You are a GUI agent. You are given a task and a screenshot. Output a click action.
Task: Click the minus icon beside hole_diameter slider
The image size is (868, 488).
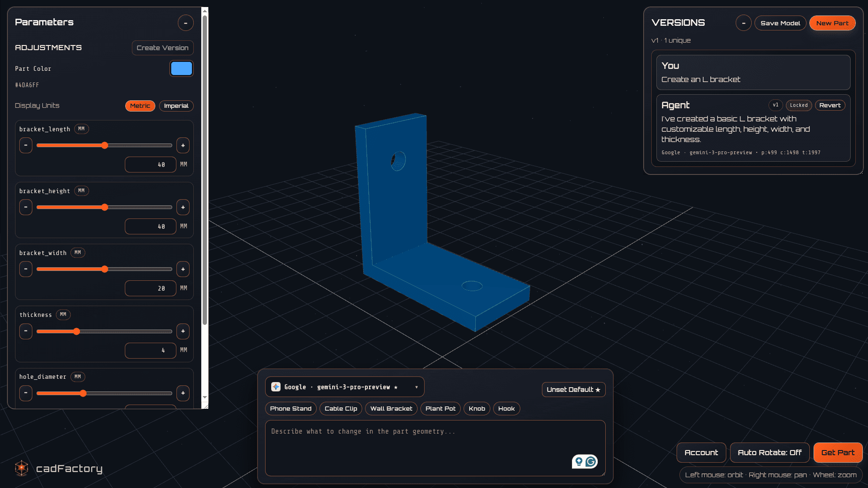(x=26, y=393)
